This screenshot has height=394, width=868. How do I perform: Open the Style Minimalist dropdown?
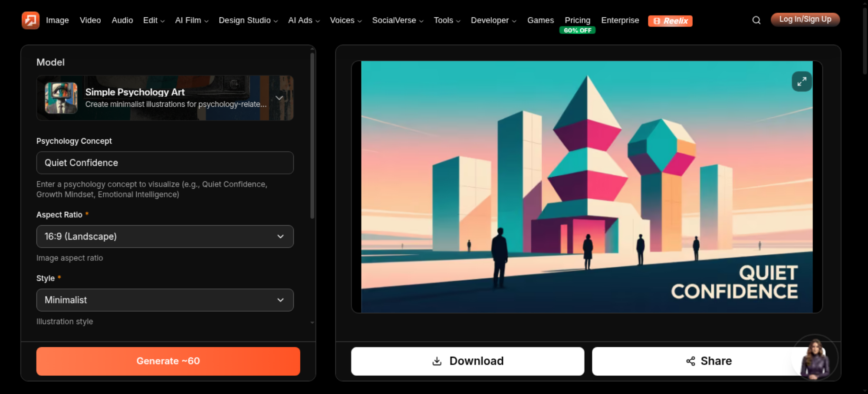(165, 300)
